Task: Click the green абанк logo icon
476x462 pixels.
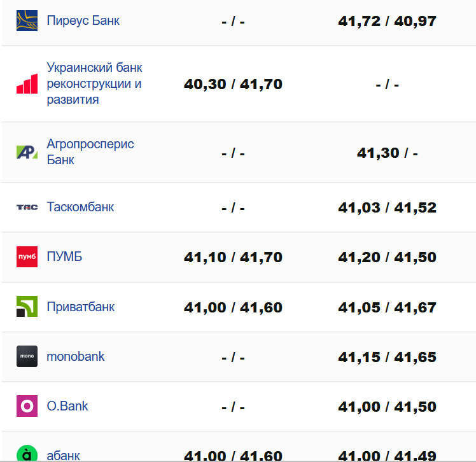Action: point(27,454)
